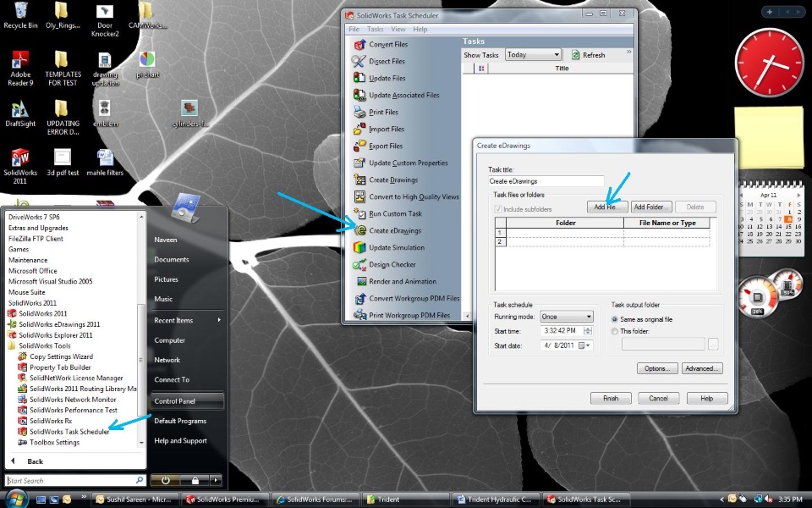Image resolution: width=812 pixels, height=508 pixels.
Task: Click the Help button in dialog
Action: coord(707,398)
